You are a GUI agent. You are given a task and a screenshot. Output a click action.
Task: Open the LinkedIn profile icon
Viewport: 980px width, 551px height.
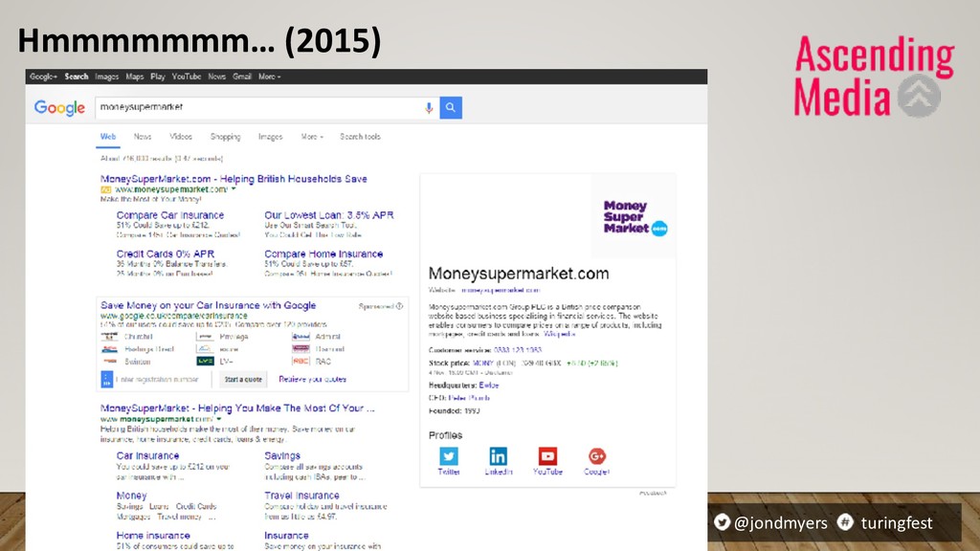point(498,456)
